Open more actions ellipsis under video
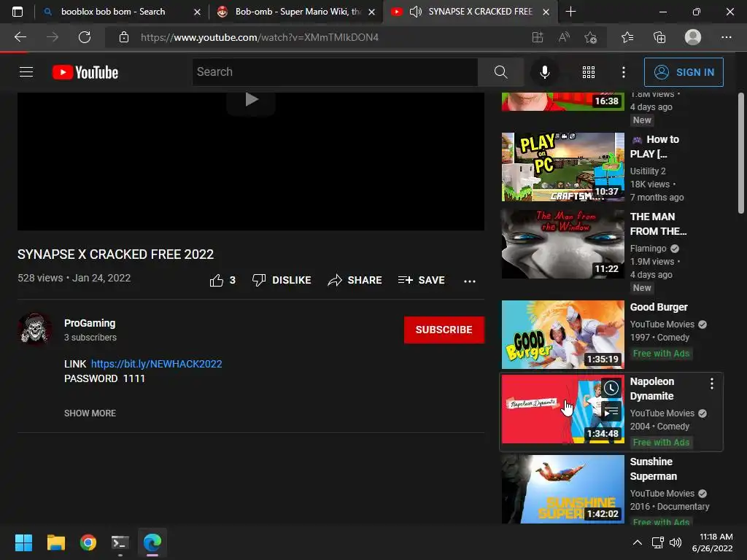Viewport: 747px width, 560px height. 470,281
